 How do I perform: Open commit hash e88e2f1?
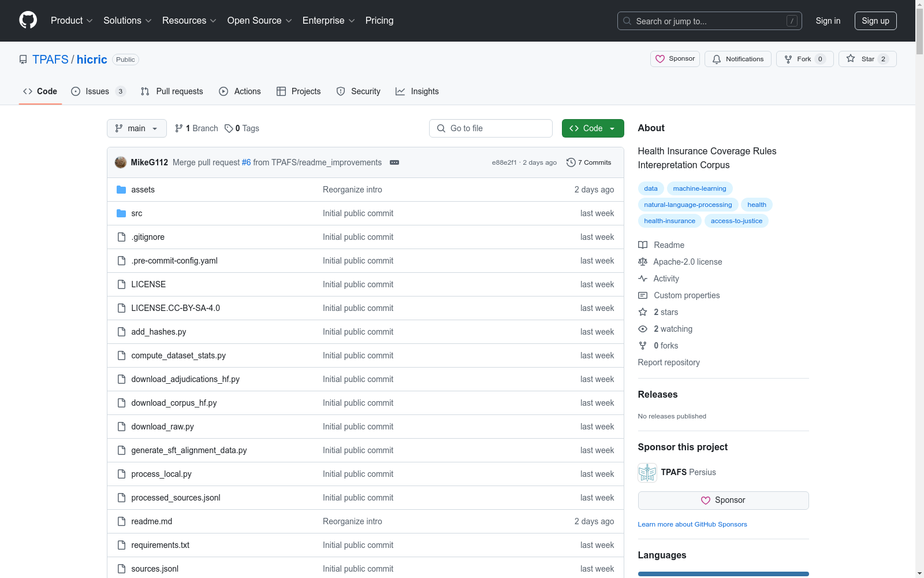pos(504,162)
